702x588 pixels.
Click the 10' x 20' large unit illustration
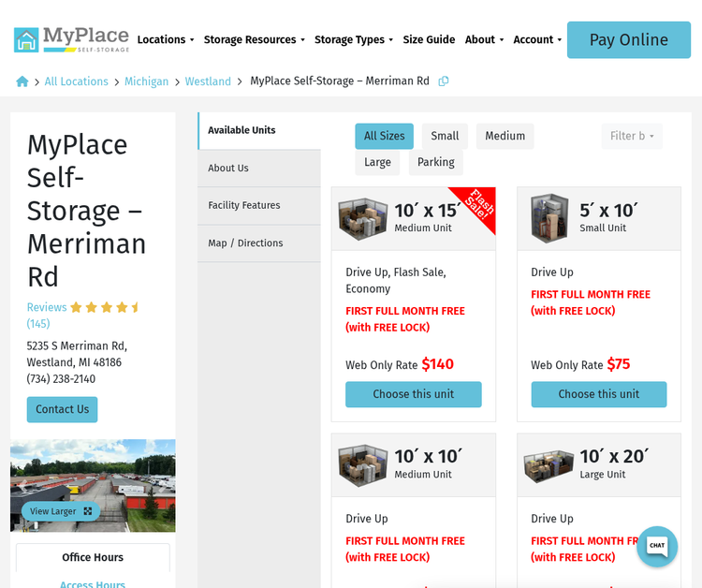coord(548,466)
